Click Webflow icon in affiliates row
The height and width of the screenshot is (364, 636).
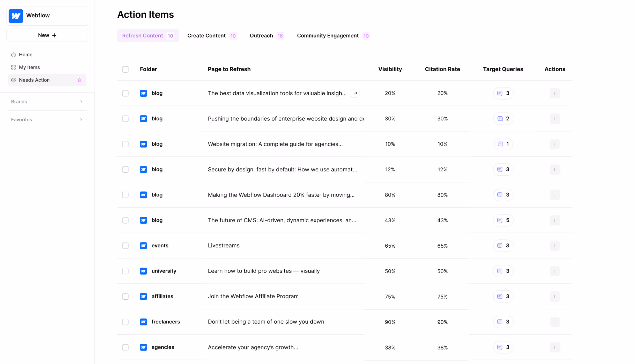pyautogui.click(x=143, y=296)
